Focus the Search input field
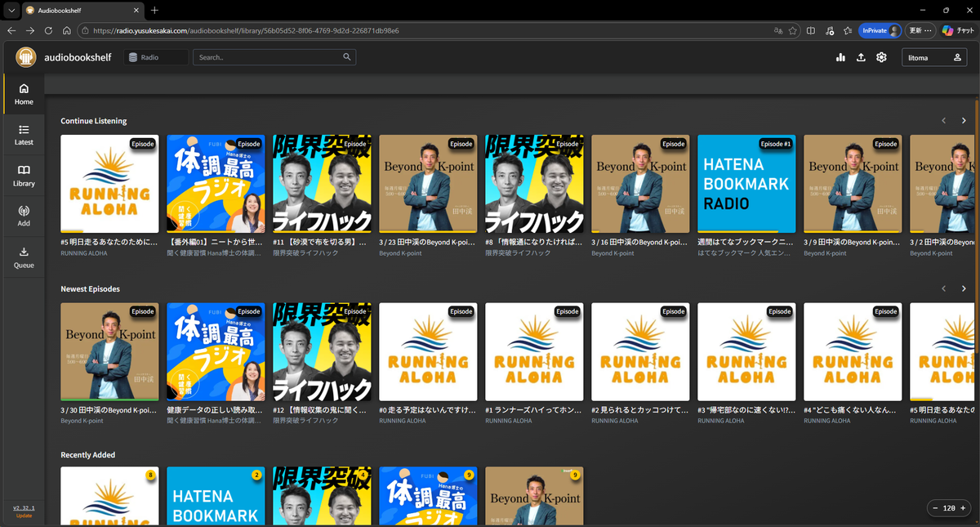Viewport: 980px width, 527px height. point(274,57)
